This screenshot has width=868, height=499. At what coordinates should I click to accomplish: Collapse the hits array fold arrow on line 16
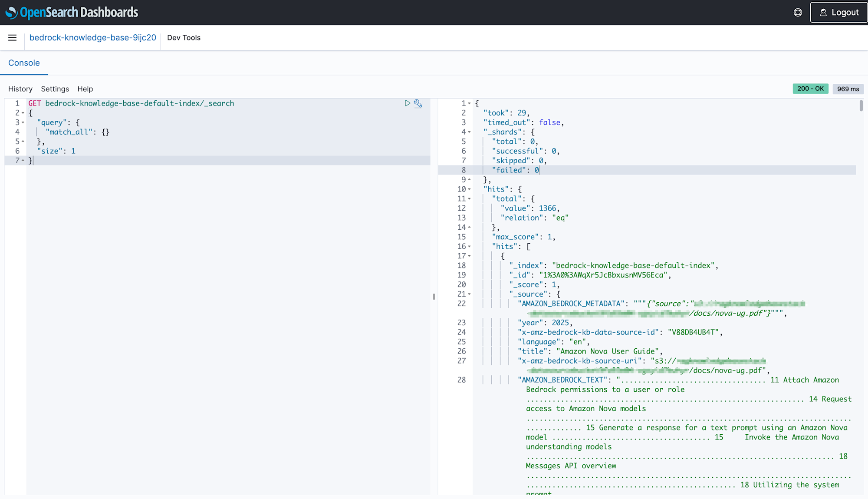click(x=469, y=247)
